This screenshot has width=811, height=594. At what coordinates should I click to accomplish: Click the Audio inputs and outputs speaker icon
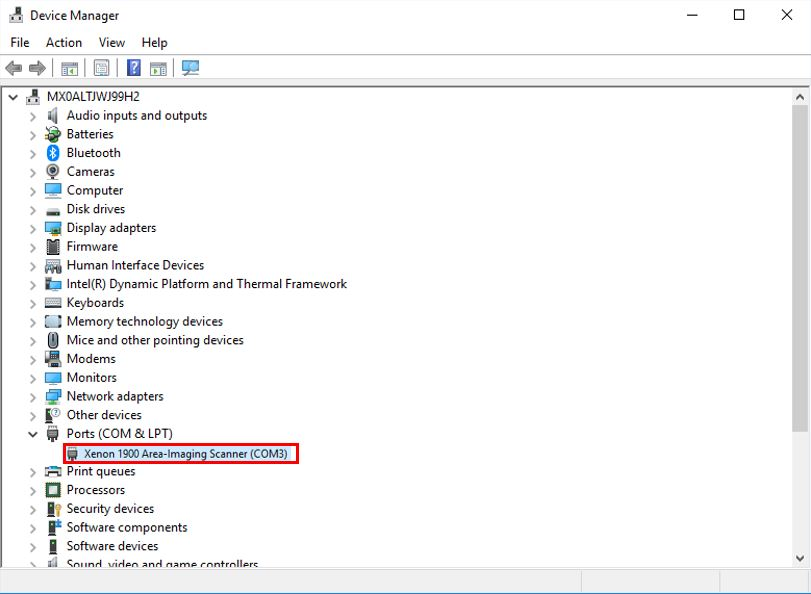click(52, 115)
